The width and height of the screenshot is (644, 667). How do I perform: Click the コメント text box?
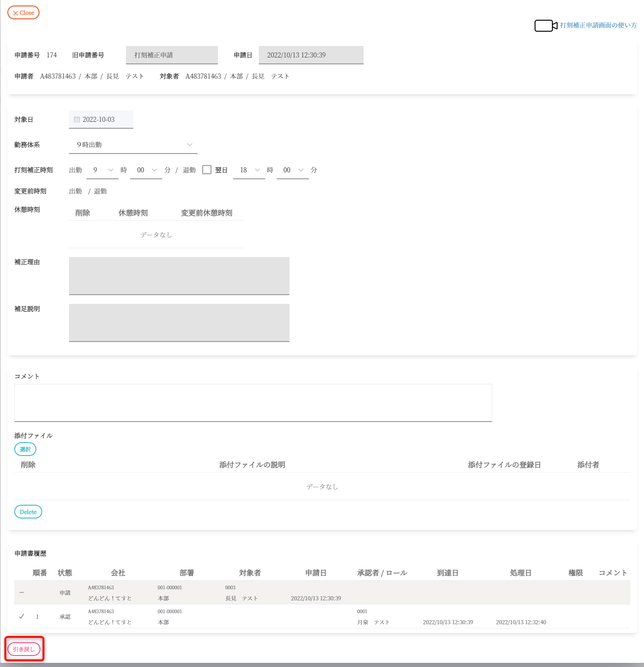pyautogui.click(x=253, y=403)
